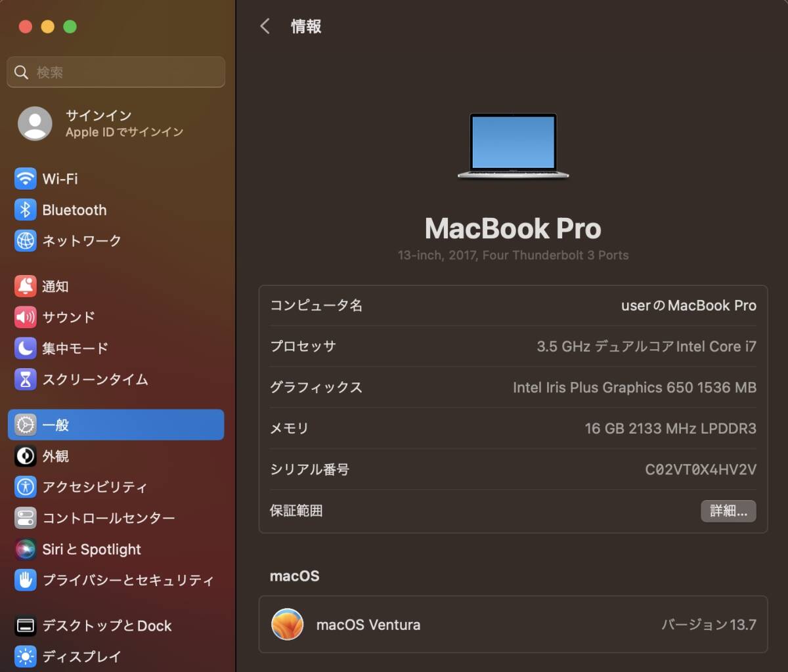Select コントロールセンター in the sidebar
The width and height of the screenshot is (788, 672).
[116, 518]
